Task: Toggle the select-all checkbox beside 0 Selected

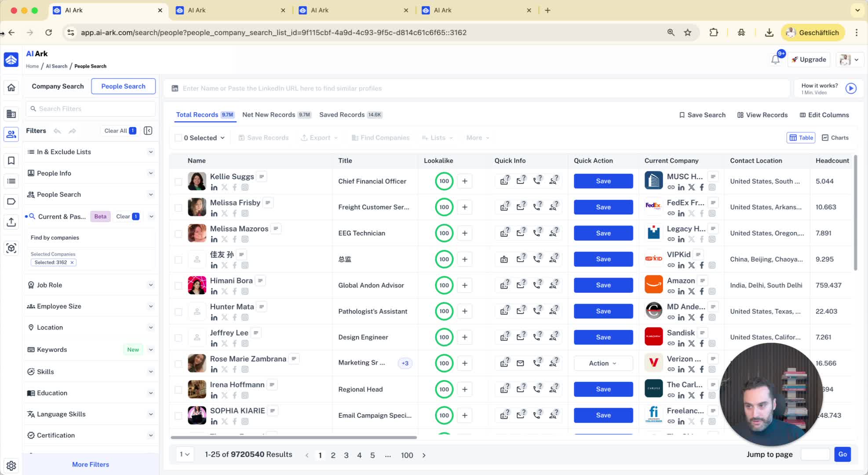Action: pyautogui.click(x=178, y=138)
